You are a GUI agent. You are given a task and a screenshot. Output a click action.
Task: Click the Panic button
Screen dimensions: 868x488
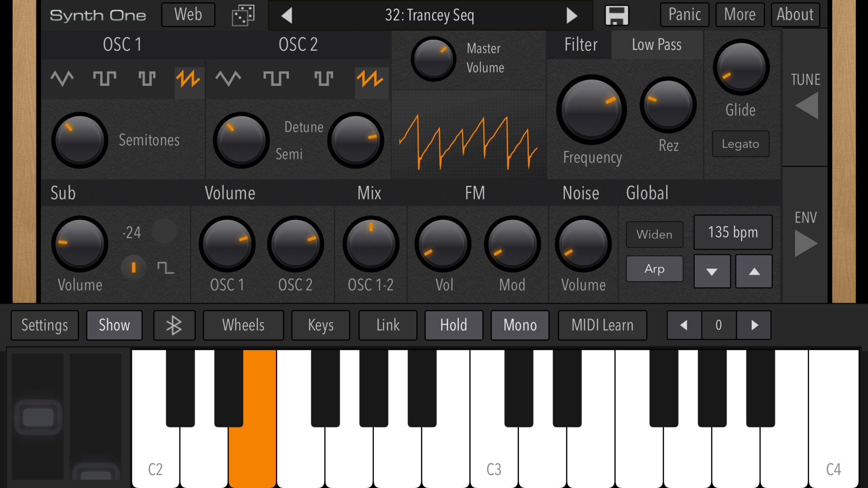coord(685,15)
